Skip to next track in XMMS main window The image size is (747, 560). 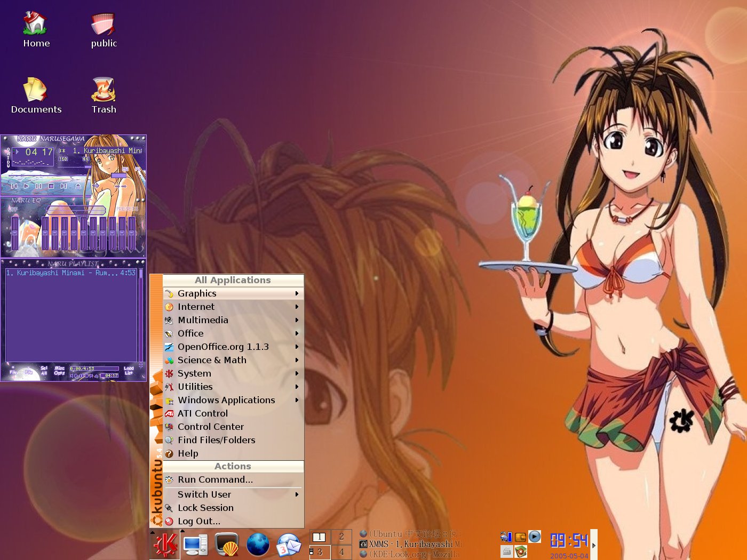(x=63, y=186)
